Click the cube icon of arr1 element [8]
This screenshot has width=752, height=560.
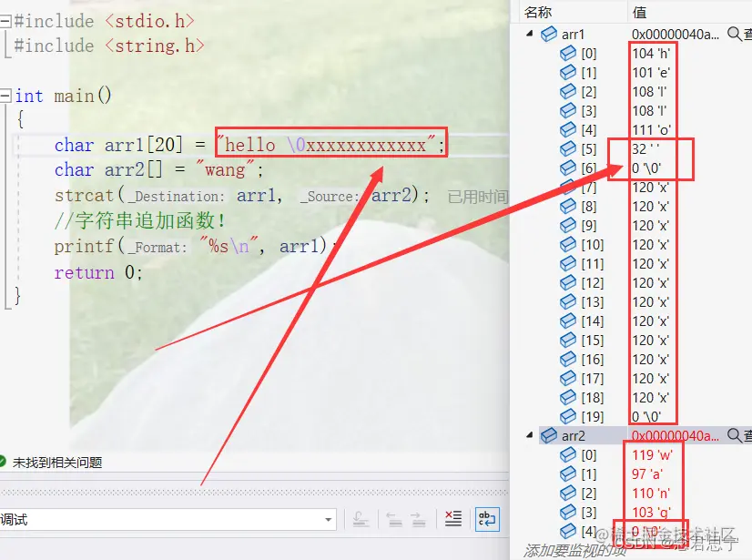568,206
